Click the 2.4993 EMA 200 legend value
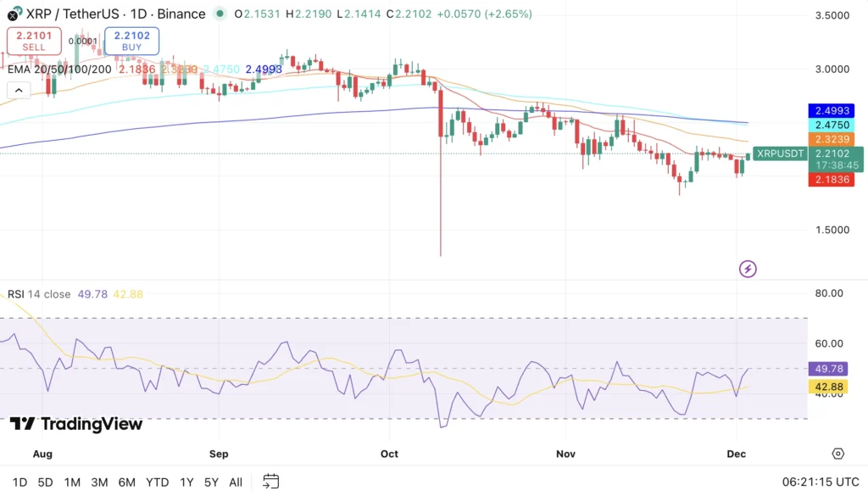Viewport: 868px width, 496px height. (264, 70)
